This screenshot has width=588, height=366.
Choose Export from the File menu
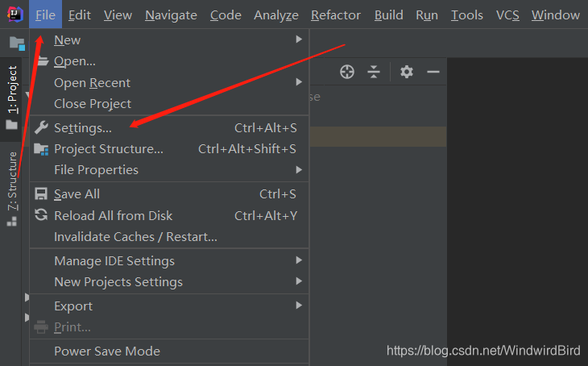point(169,306)
